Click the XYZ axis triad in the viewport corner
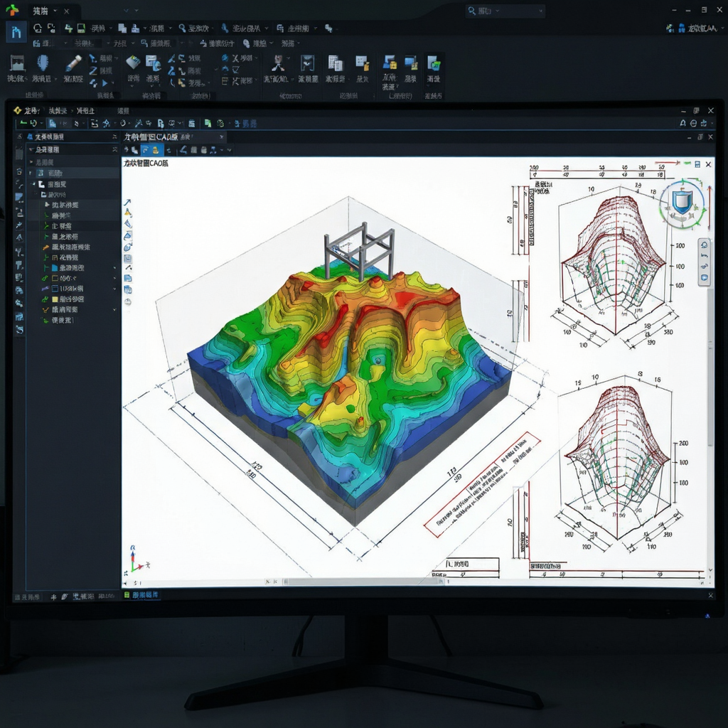 (137, 560)
